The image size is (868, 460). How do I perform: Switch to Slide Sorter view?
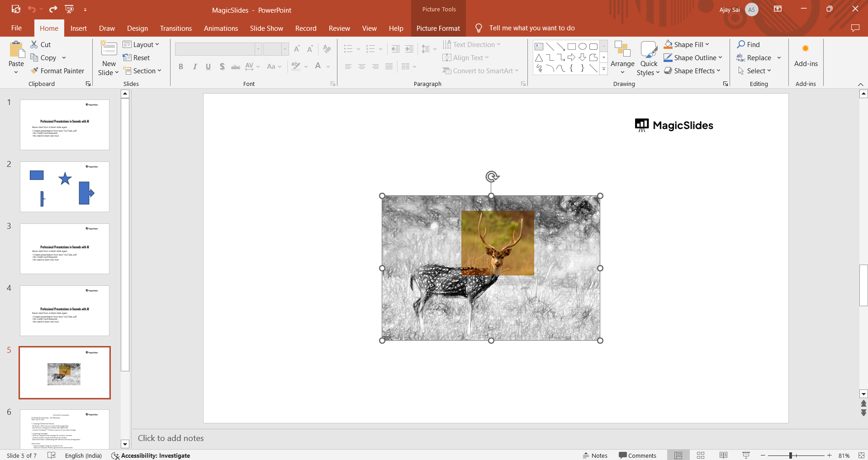(x=700, y=455)
